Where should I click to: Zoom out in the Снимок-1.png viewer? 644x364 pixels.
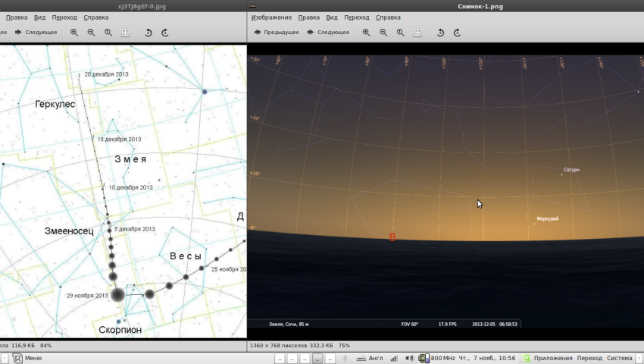pyautogui.click(x=383, y=33)
